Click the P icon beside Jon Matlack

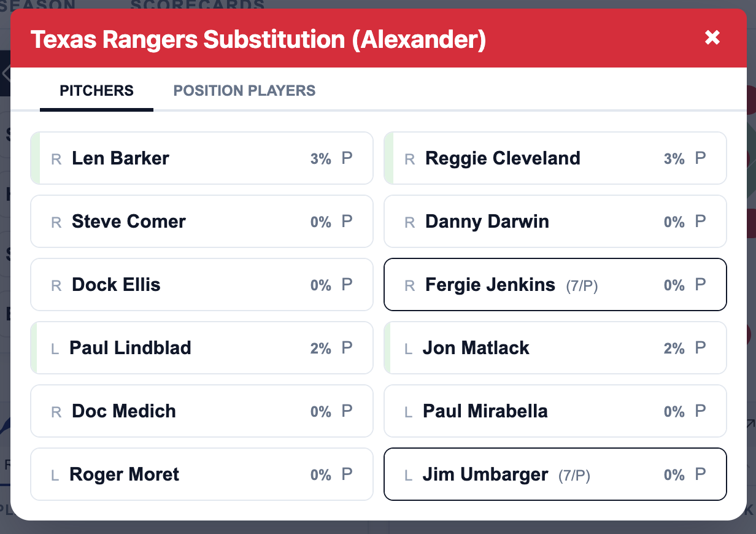(x=700, y=347)
